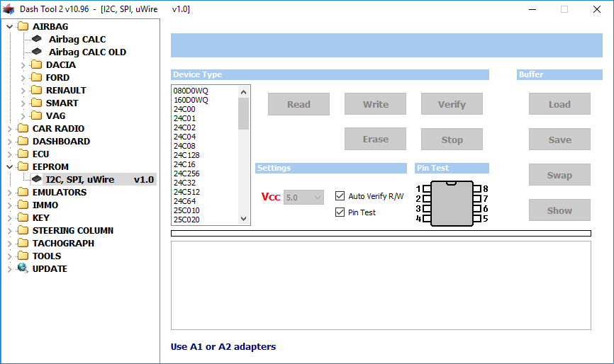Select 24C02 in the device list

point(184,127)
